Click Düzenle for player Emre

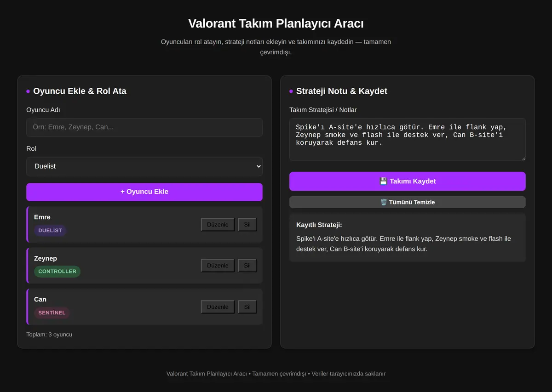pyautogui.click(x=218, y=224)
